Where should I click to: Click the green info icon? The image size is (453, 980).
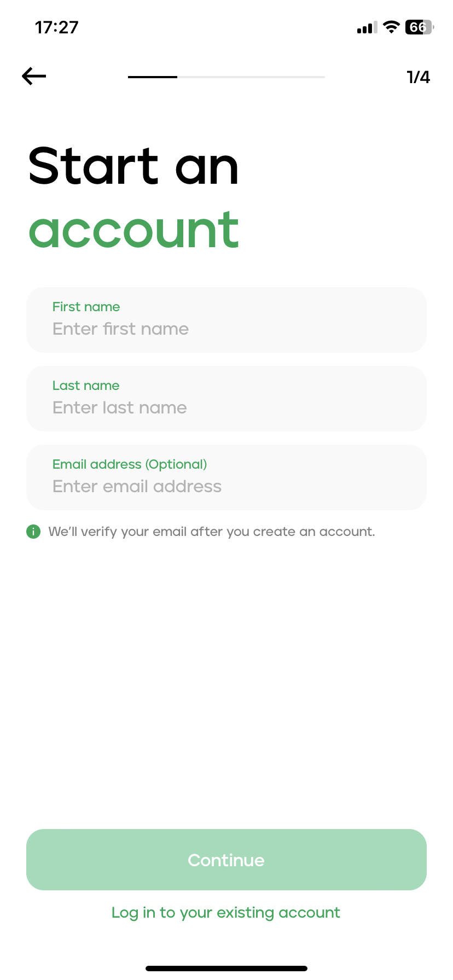point(33,532)
